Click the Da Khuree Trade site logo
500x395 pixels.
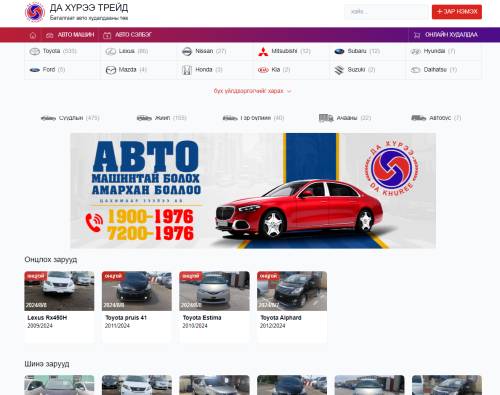35,12
